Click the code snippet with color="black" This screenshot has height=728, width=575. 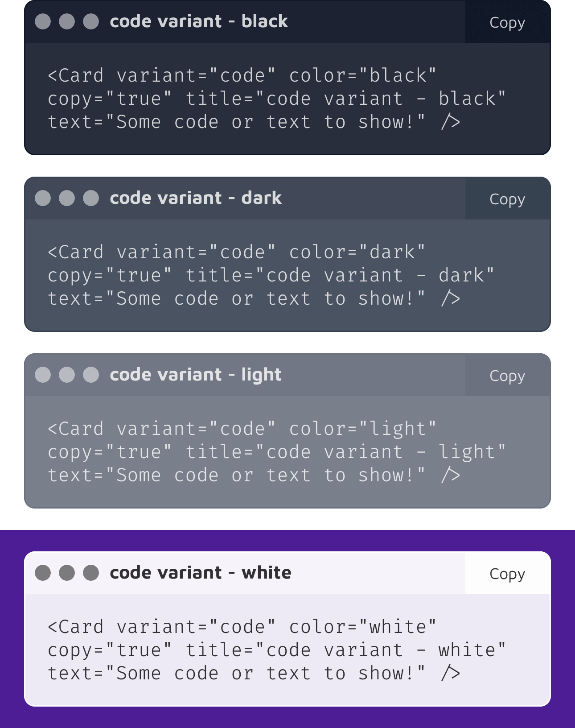tap(276, 99)
